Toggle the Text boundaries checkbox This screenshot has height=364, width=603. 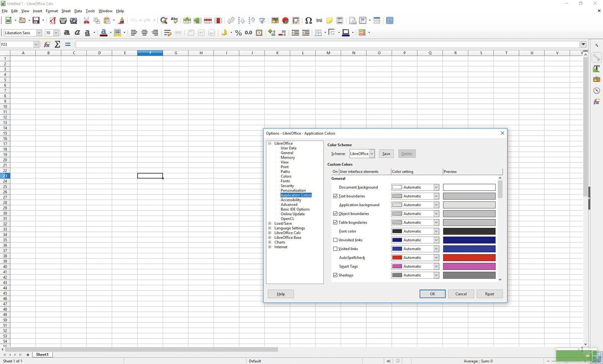point(335,196)
